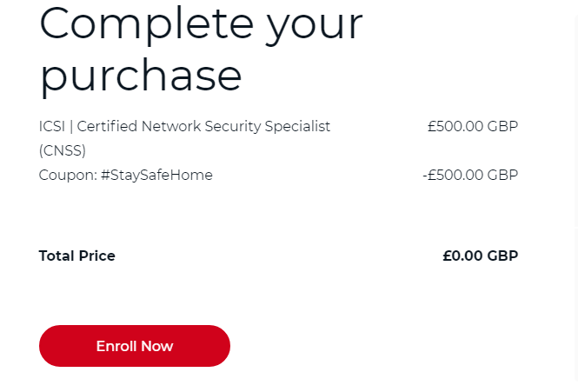Click the word "purchase" in the heading
The width and height of the screenshot is (578, 392).
pos(141,76)
